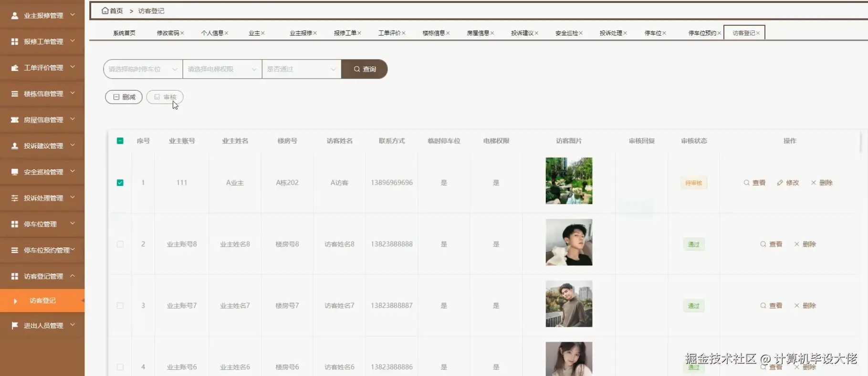Toggle the select-all checkbox in table header
The width and height of the screenshot is (868, 376).
(120, 141)
